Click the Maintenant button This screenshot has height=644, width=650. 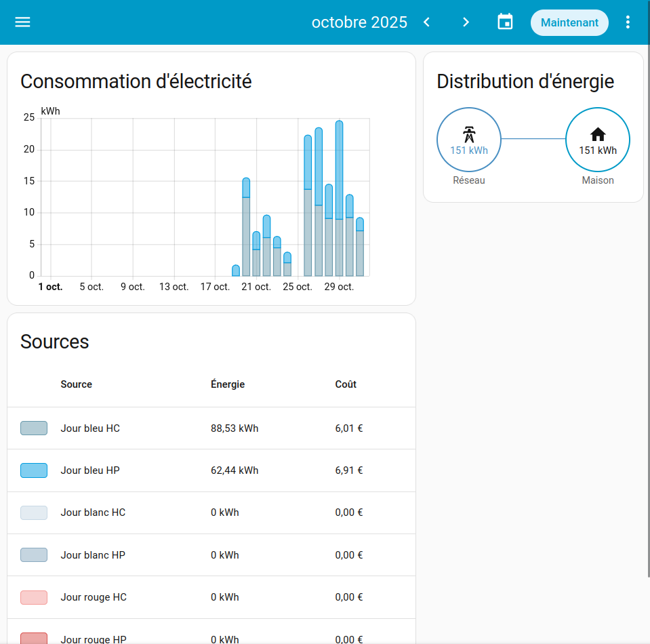[x=569, y=22]
